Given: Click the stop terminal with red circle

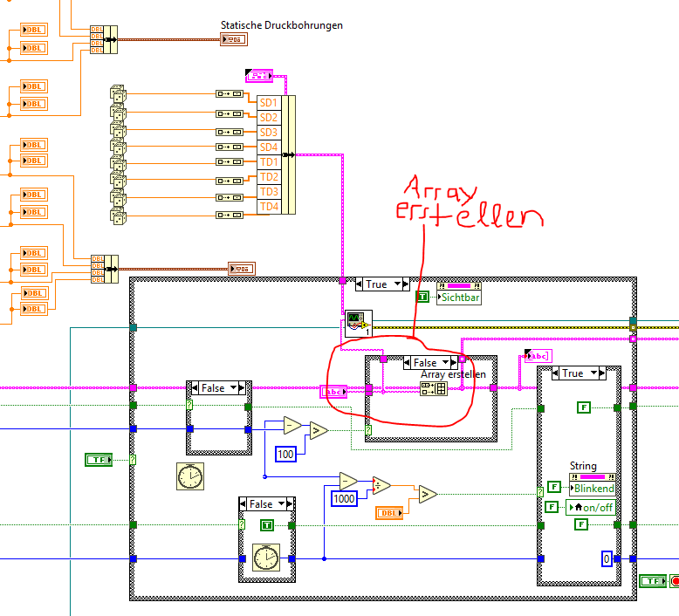Looking at the screenshot, I should click(675, 581).
